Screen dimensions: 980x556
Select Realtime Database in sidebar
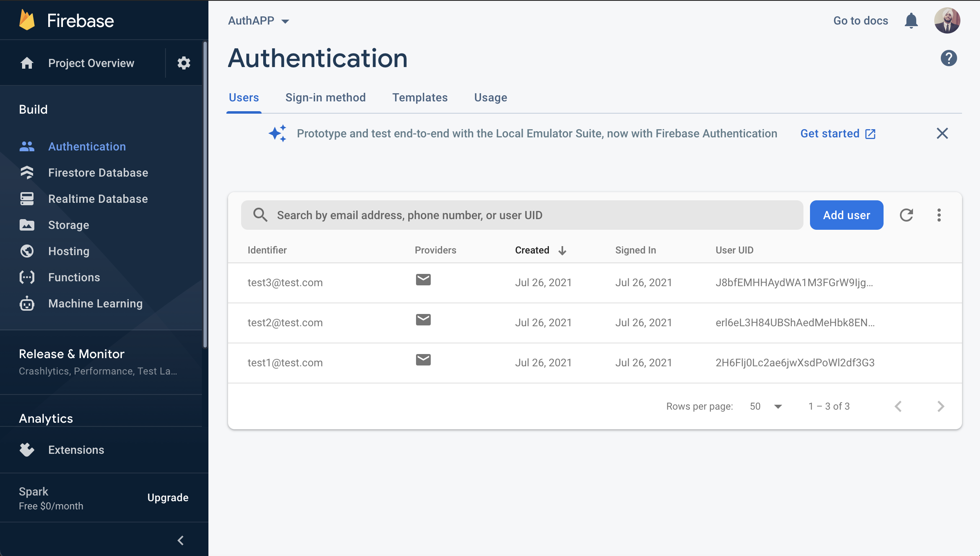tap(98, 199)
